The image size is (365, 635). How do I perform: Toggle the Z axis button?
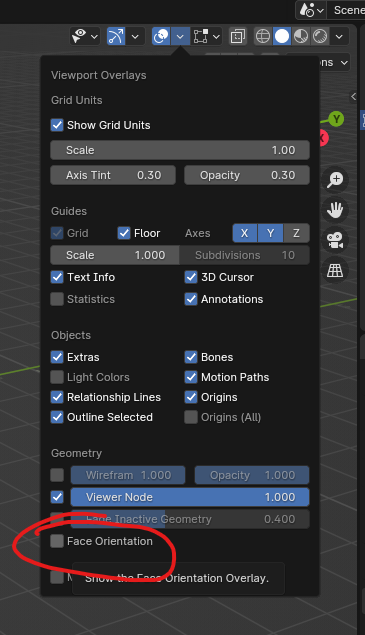[297, 233]
